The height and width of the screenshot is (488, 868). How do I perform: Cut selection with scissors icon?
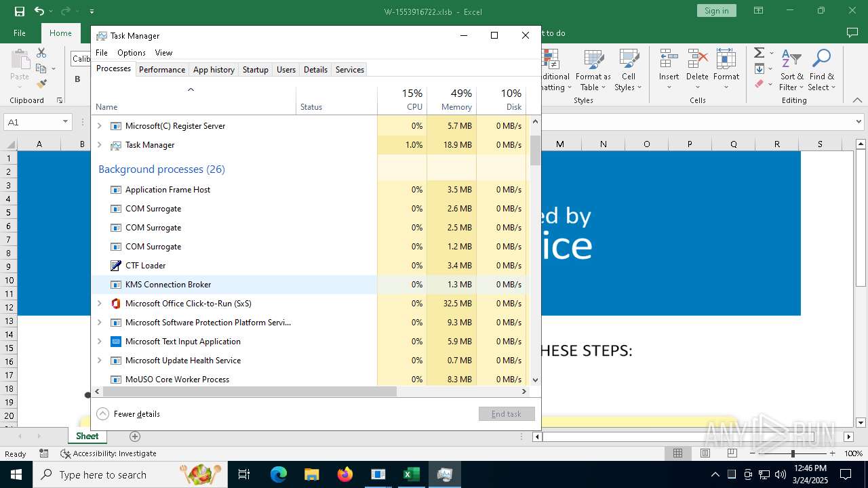click(x=41, y=53)
